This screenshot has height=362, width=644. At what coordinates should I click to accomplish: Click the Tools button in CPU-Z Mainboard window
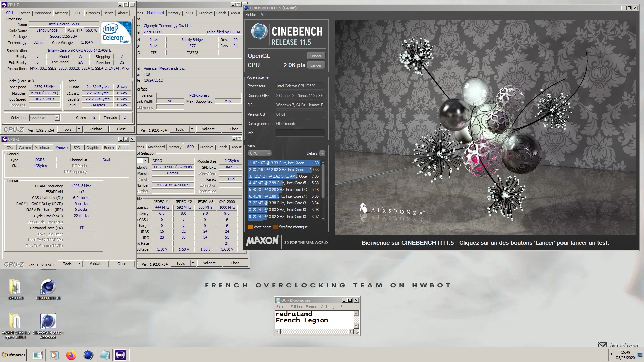tap(180, 129)
